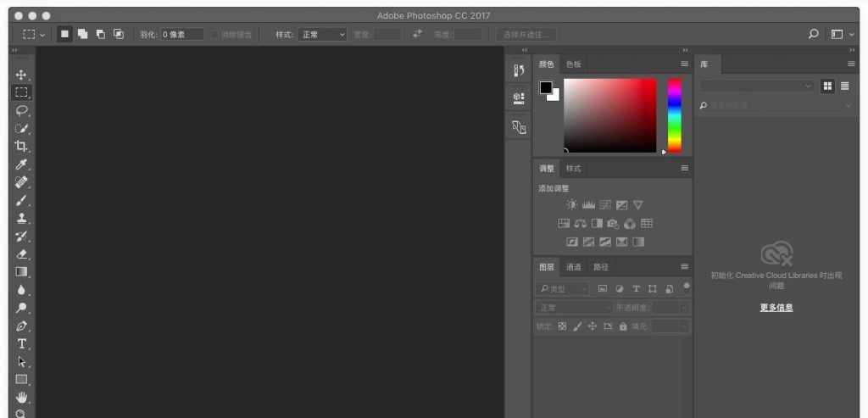The width and height of the screenshot is (868, 418).
Task: Open the 更多信息 link
Action: click(x=776, y=308)
